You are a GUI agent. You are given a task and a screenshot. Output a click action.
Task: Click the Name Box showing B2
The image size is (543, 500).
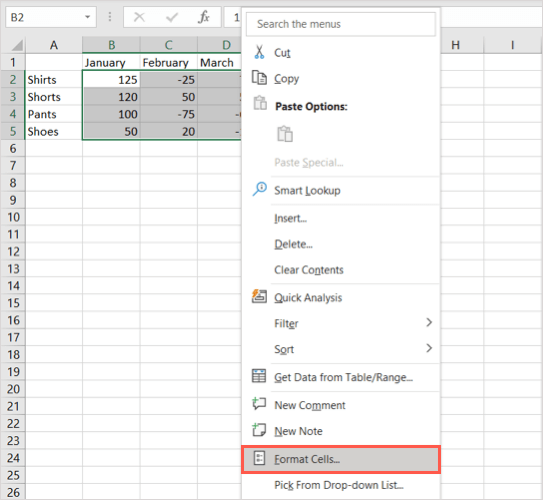click(x=51, y=17)
